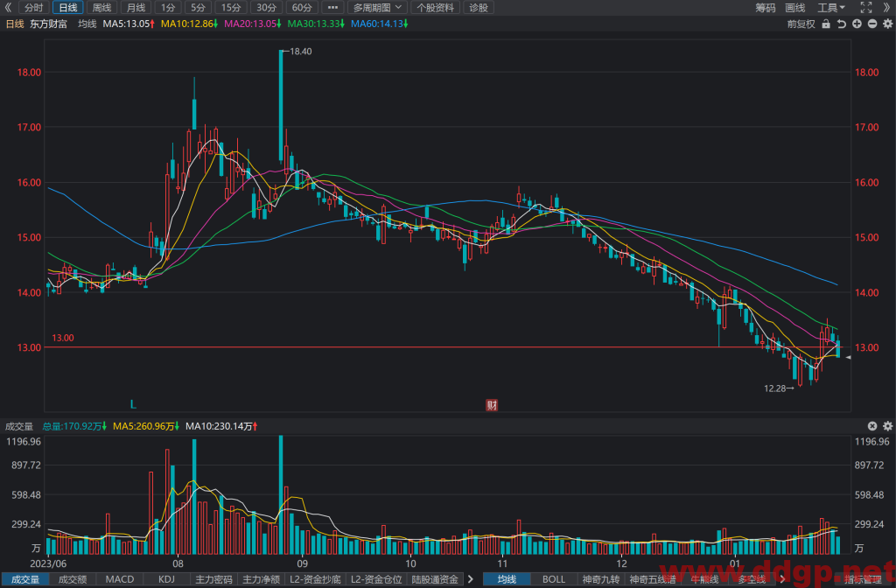Select 陆股通资金 indicator tab
The width and height of the screenshot is (896, 588).
pyautogui.click(x=435, y=579)
